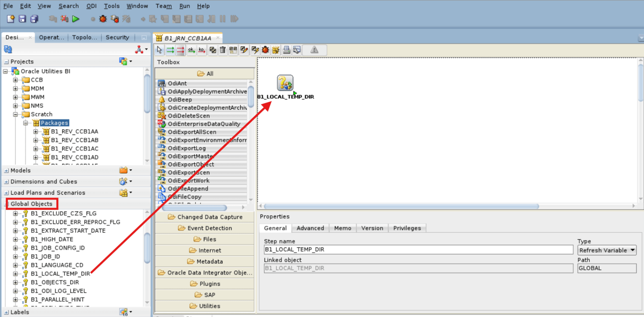Switch to the Operator navigator tab
The width and height of the screenshot is (644, 317).
pyautogui.click(x=52, y=37)
